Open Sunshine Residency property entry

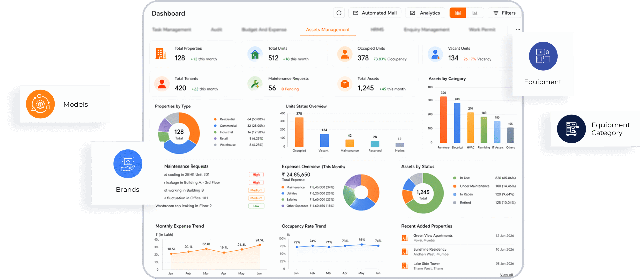tap(430, 249)
